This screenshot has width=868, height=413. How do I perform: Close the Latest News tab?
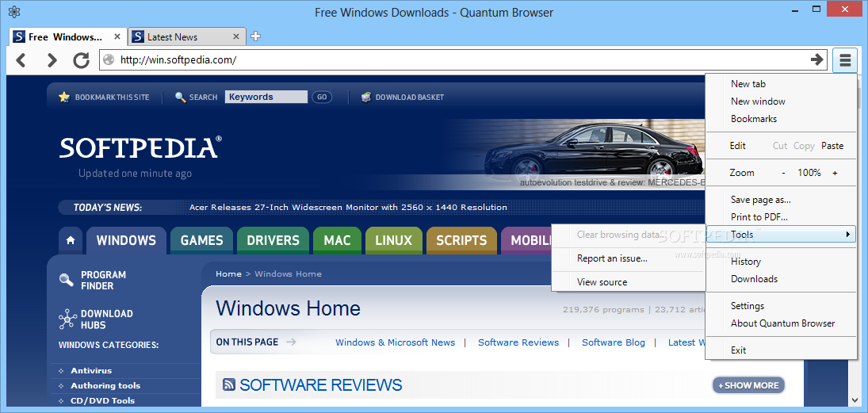[235, 36]
